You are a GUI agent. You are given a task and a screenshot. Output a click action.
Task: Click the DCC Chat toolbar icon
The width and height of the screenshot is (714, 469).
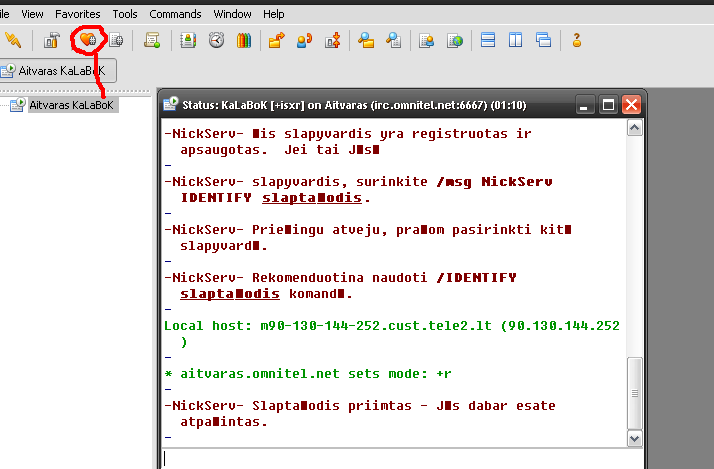click(x=304, y=41)
